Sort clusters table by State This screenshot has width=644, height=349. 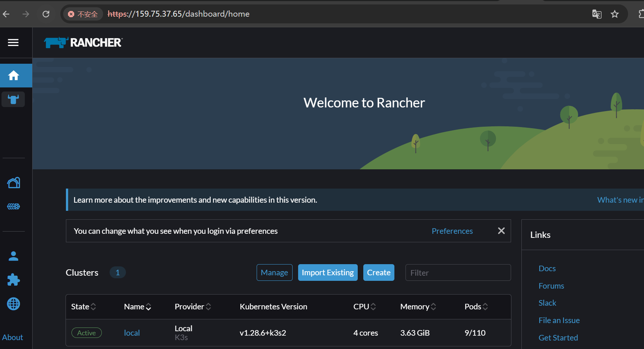point(83,307)
